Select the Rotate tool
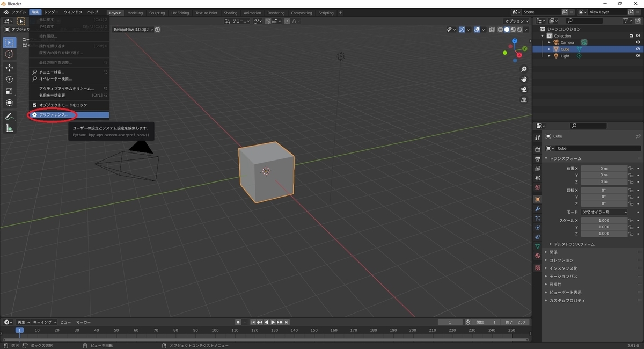Viewport: 644px width, 349px height. (x=10, y=79)
